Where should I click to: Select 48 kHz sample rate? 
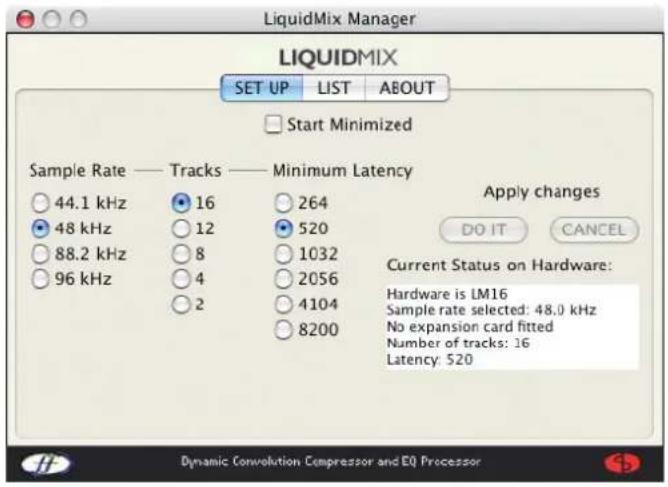pyautogui.click(x=40, y=228)
